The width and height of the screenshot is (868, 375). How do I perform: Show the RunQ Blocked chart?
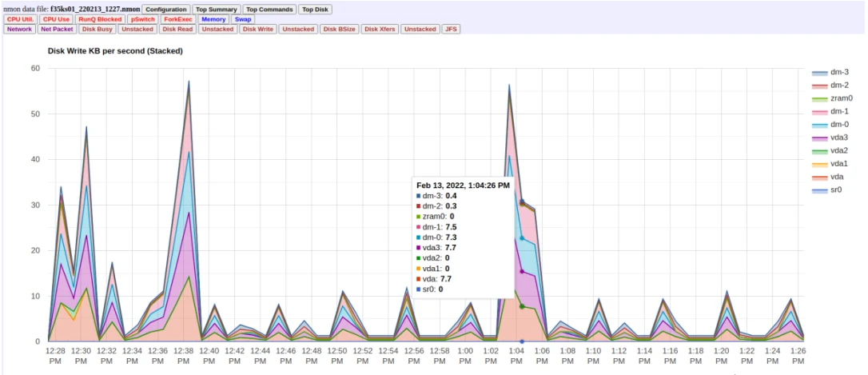100,19
